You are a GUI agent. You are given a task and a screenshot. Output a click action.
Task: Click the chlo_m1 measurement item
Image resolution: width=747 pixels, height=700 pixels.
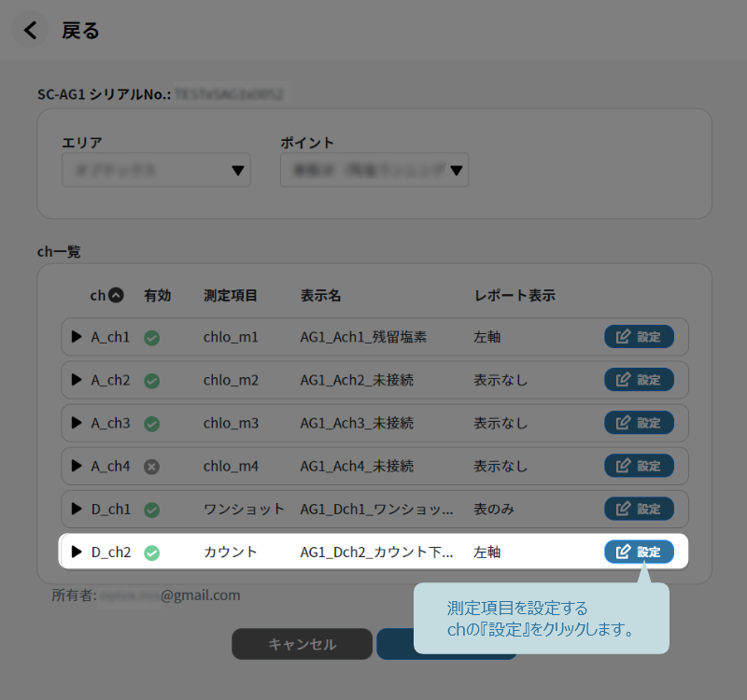tap(231, 337)
